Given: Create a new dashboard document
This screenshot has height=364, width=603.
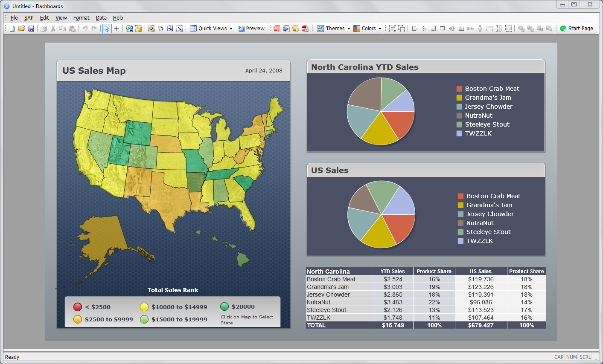Looking at the screenshot, I should (x=12, y=29).
